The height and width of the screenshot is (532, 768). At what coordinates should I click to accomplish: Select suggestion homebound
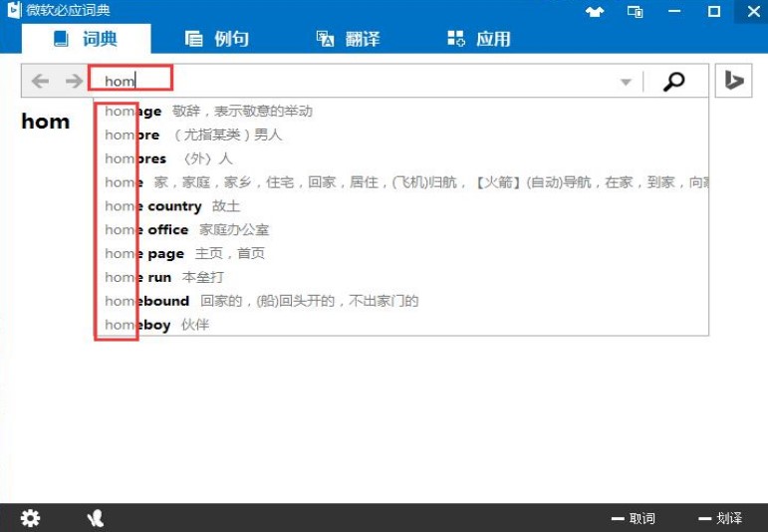pyautogui.click(x=401, y=301)
